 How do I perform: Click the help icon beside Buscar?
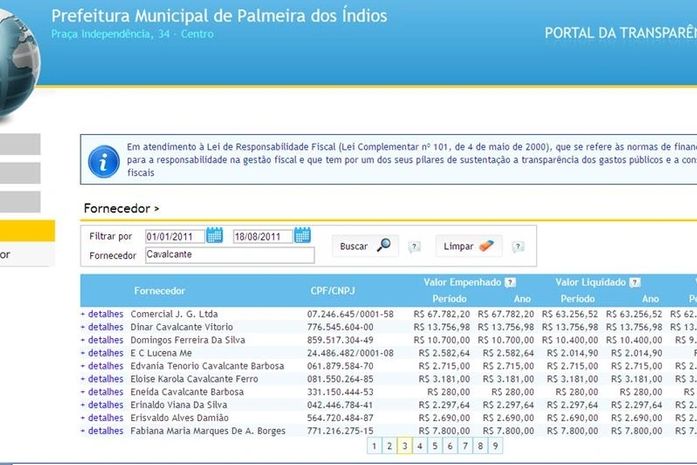click(x=414, y=247)
